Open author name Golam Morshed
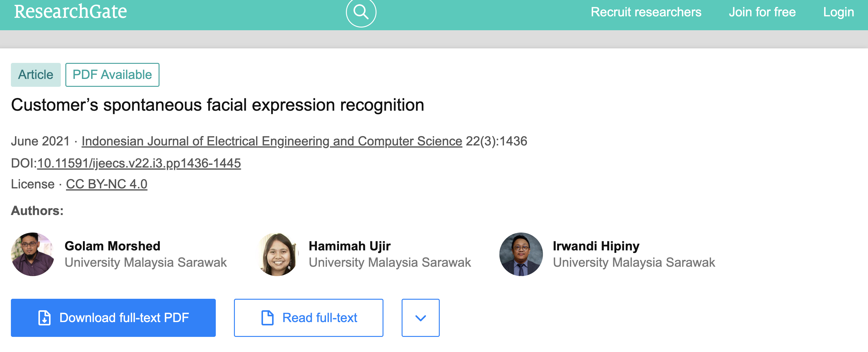Screen dimensions: 868x352 point(112,246)
